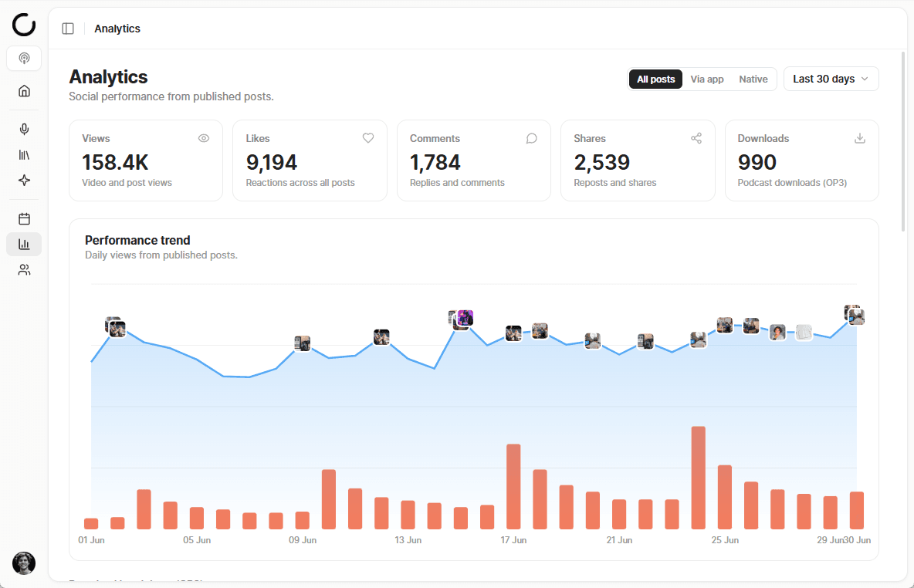Click the speech bubble icon on the Comments card
Screen dimensions: 914x588
pos(532,138)
